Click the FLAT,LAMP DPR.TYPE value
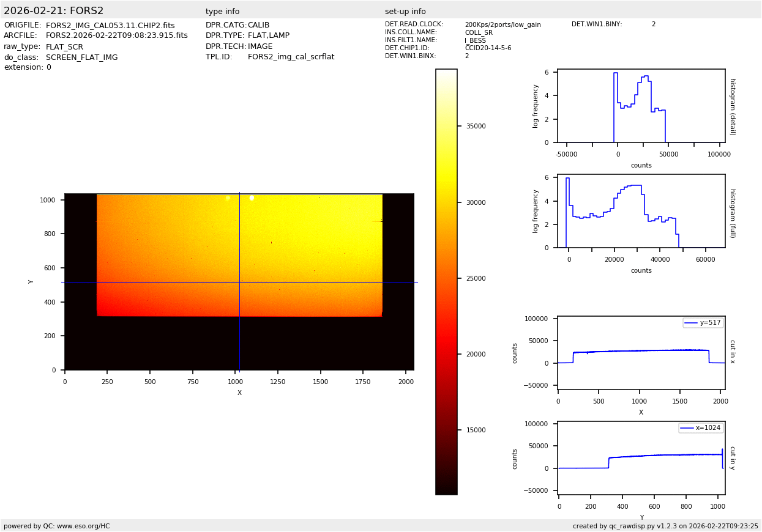The height and width of the screenshot is (532, 762). tap(269, 36)
